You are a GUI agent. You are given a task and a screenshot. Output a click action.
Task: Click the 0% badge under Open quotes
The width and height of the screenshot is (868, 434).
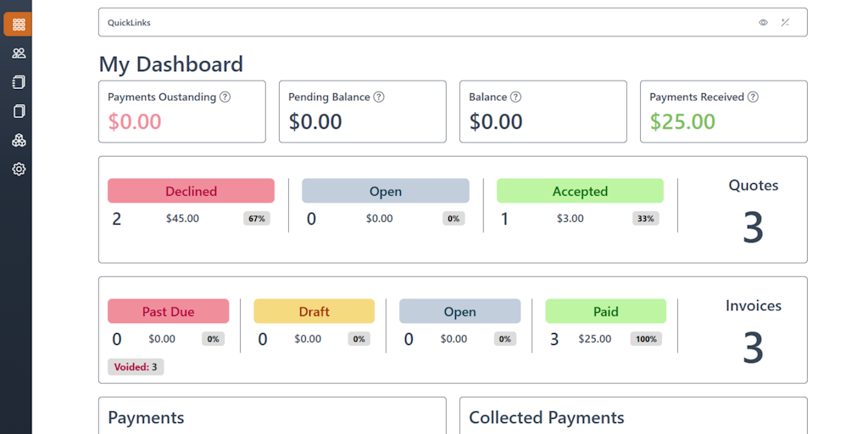pos(454,219)
